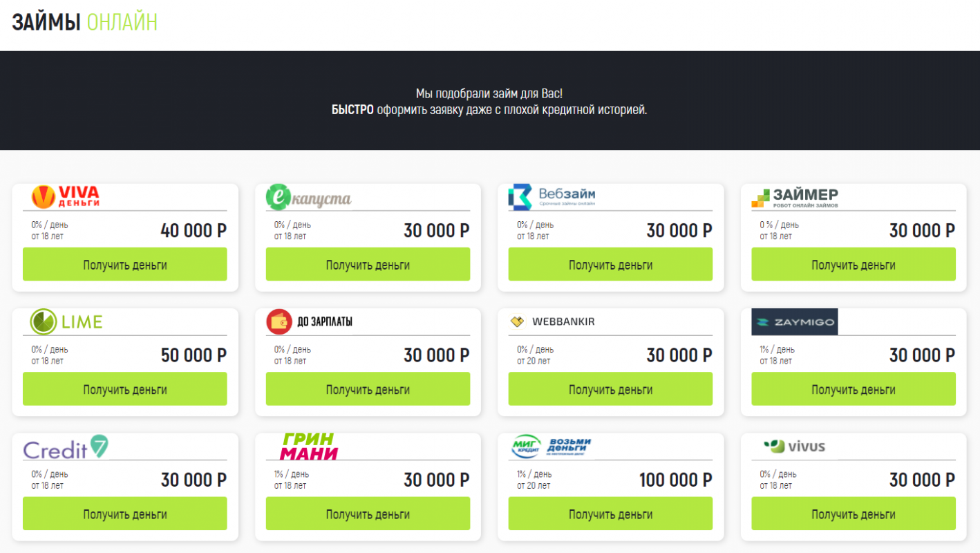Click the 100 000 Р amount on МигКредит card
This screenshot has width=980, height=553.
point(675,480)
